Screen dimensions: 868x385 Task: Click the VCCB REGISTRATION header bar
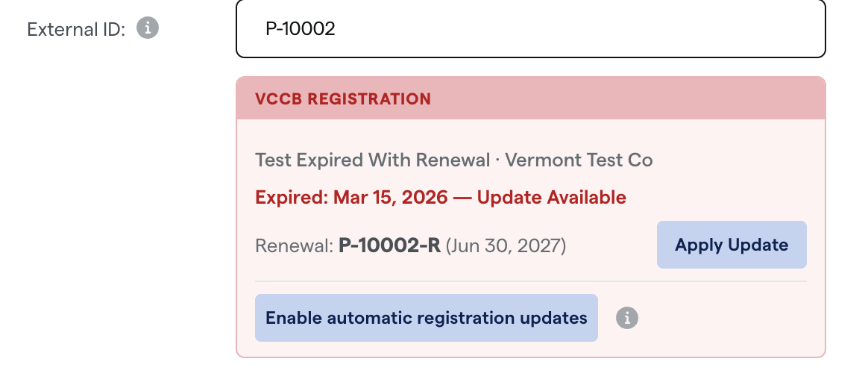tap(531, 98)
